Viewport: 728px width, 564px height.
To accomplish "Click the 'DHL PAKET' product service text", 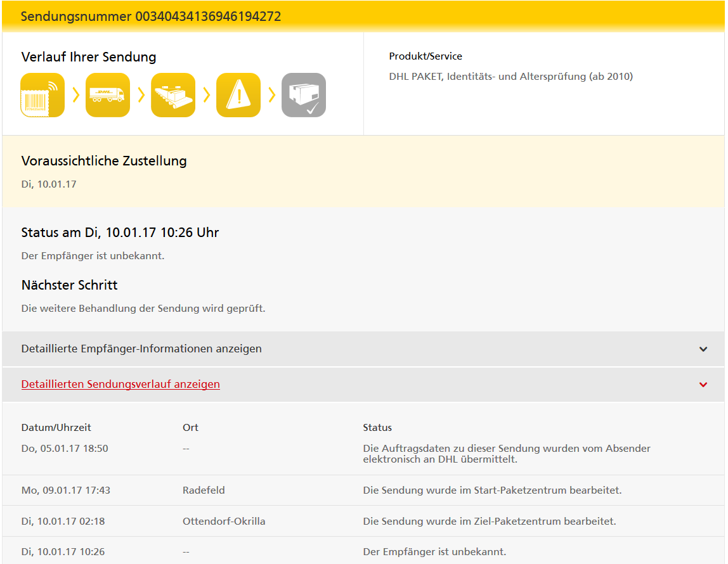I will [510, 77].
